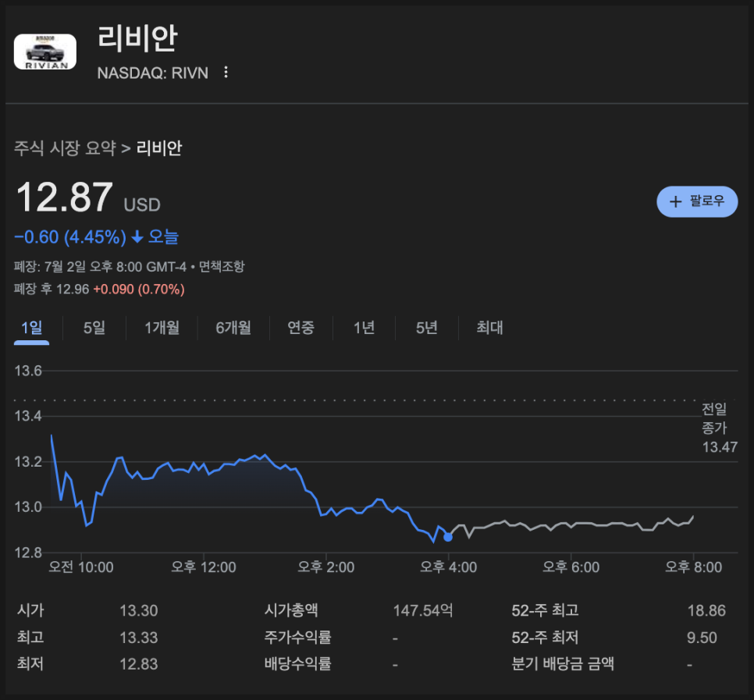Click the 폐장 7월 2일 오후 8:00 timestamp

(x=100, y=266)
